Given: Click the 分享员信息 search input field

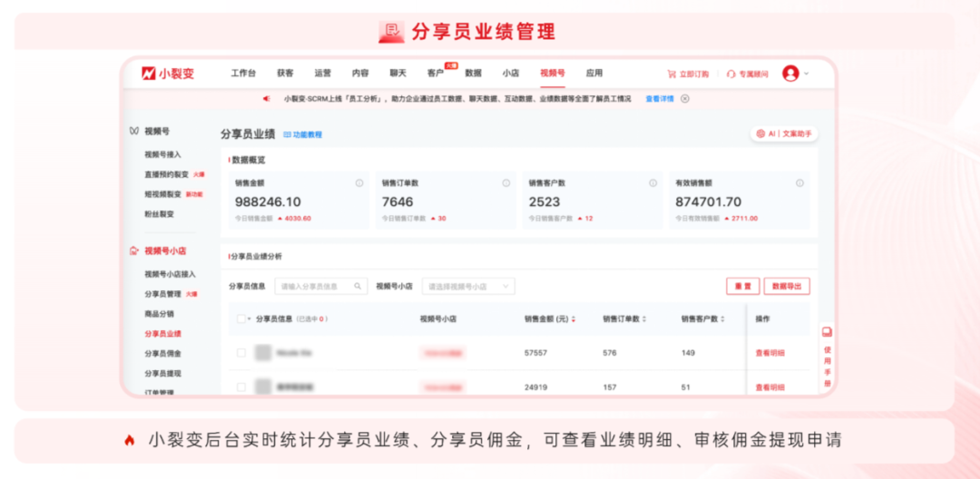Looking at the screenshot, I should click(314, 287).
